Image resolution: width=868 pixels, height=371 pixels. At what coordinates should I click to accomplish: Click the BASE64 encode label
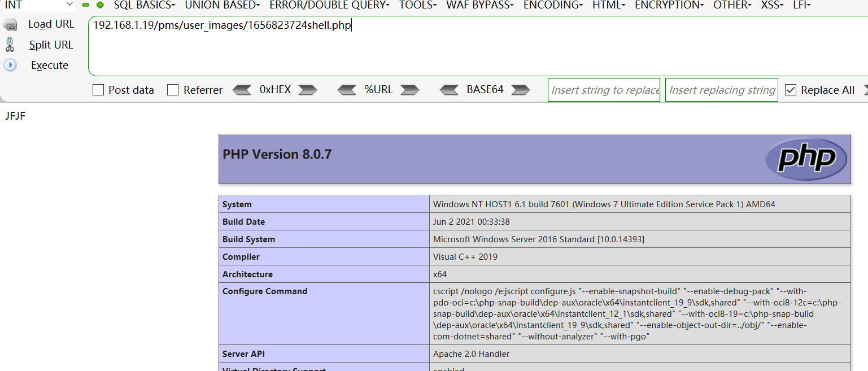pyautogui.click(x=485, y=90)
